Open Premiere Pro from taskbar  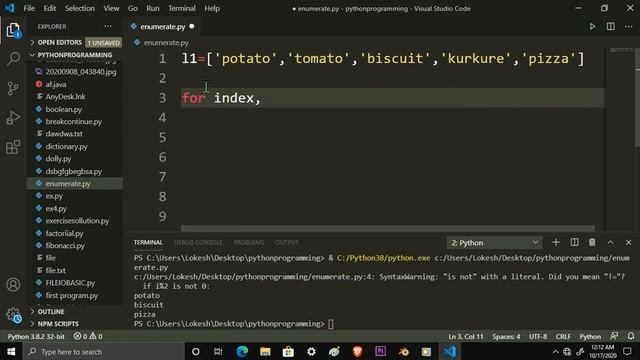(380, 351)
